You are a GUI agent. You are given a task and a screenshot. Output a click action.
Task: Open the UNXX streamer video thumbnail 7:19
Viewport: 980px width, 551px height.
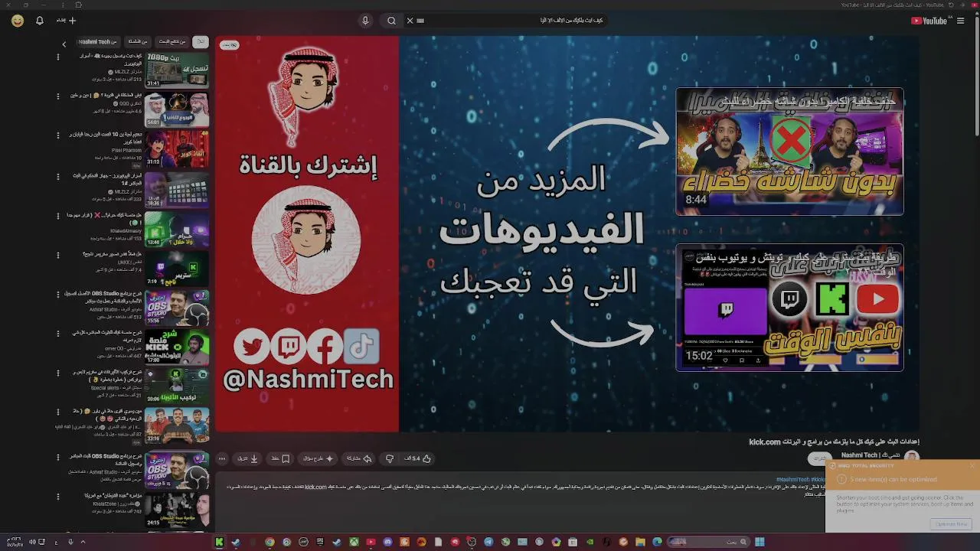(x=176, y=268)
